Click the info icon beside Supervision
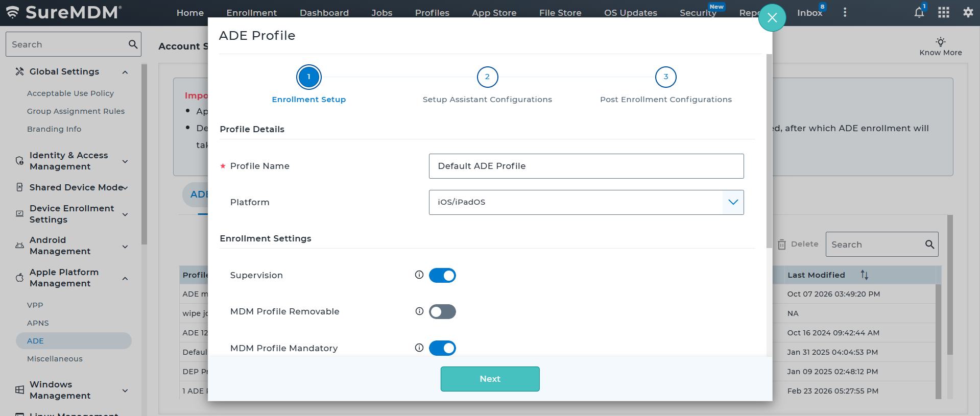The width and height of the screenshot is (980, 416). 419,275
